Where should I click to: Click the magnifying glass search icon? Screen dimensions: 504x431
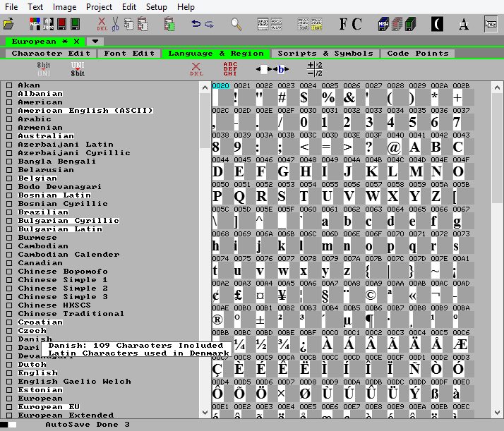(236, 24)
